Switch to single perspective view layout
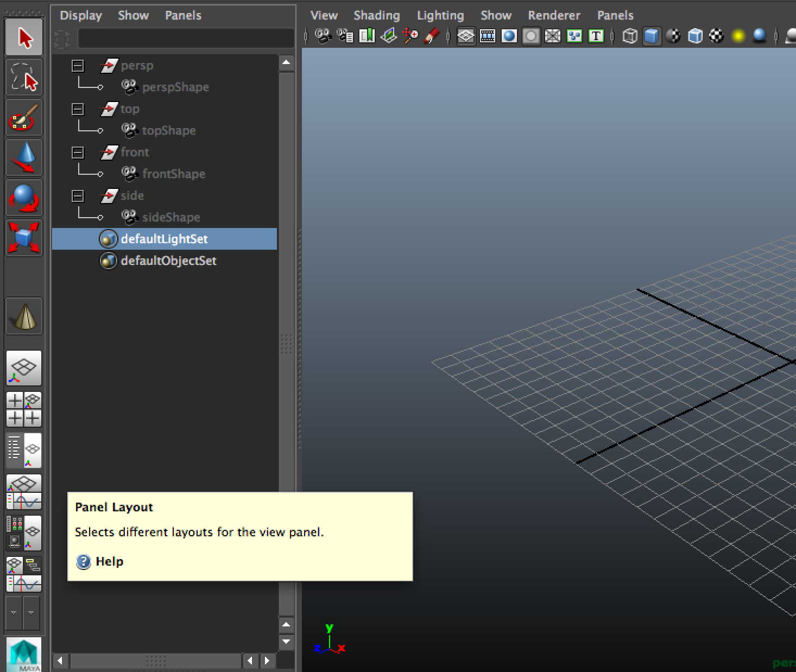796x672 pixels. [24, 368]
